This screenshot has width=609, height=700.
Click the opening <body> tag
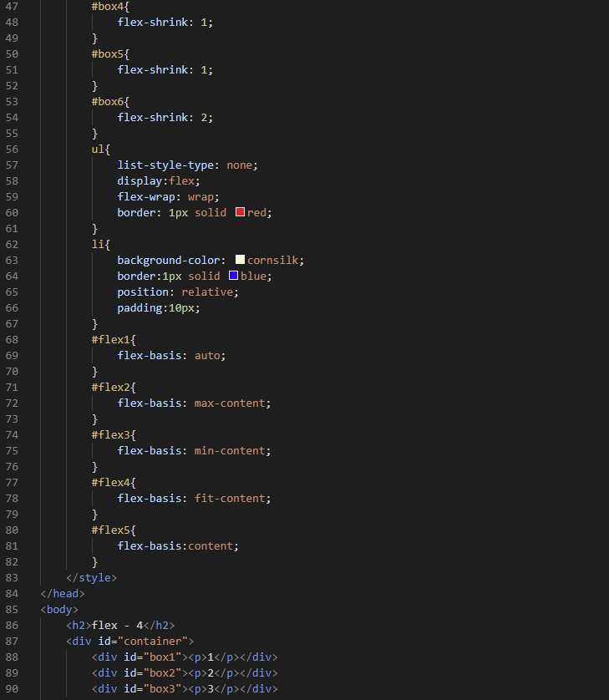pyautogui.click(x=59, y=610)
